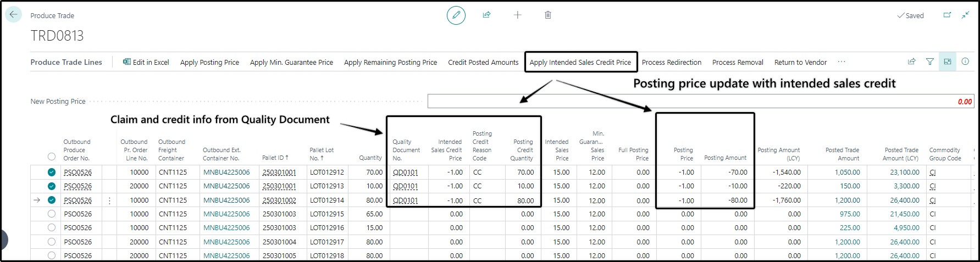This screenshot has height=262, width=980.
Task: Deselect the row with LOT012914
Action: (52, 200)
